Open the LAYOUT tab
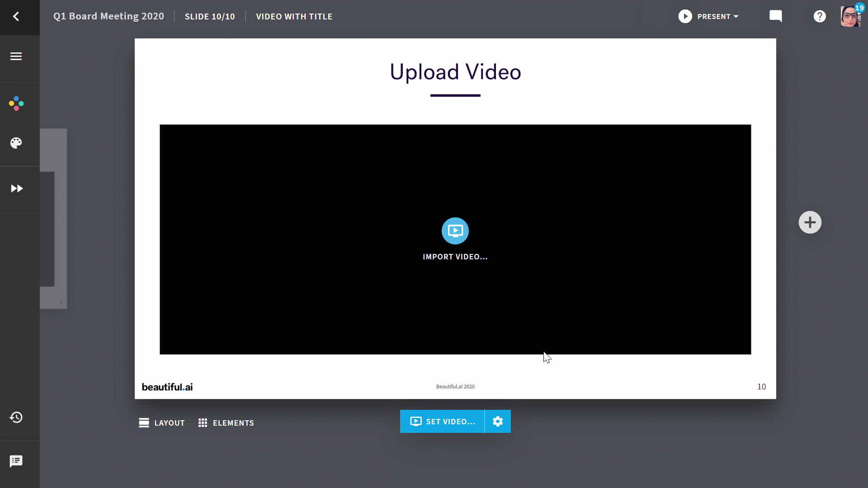The height and width of the screenshot is (488, 868). [161, 422]
